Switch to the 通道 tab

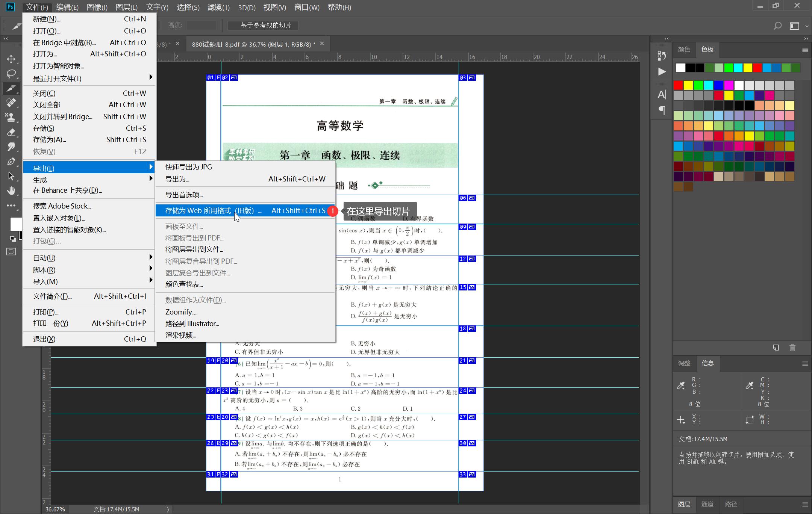(x=707, y=504)
